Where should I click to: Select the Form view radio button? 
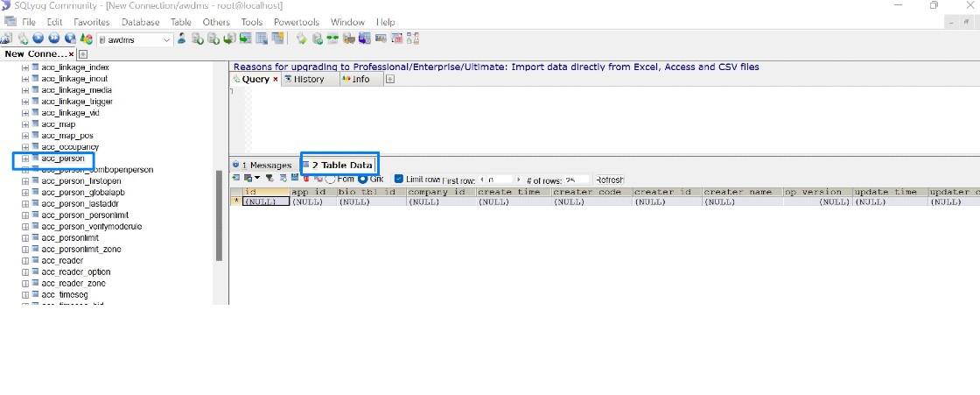click(330, 179)
